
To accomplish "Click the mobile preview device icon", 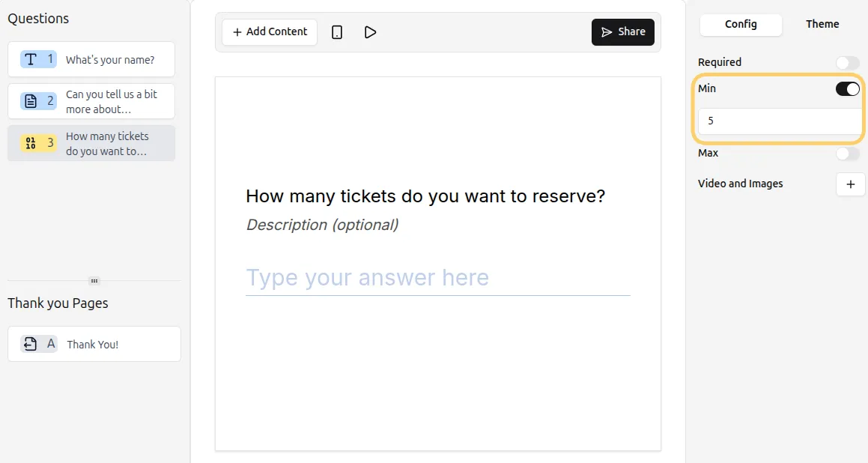I will point(337,32).
